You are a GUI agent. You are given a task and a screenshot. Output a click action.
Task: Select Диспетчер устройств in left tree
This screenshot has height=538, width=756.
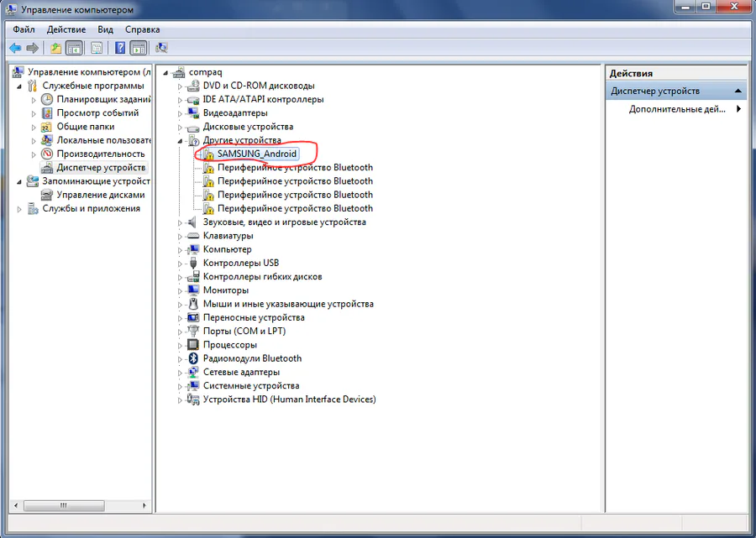click(101, 168)
